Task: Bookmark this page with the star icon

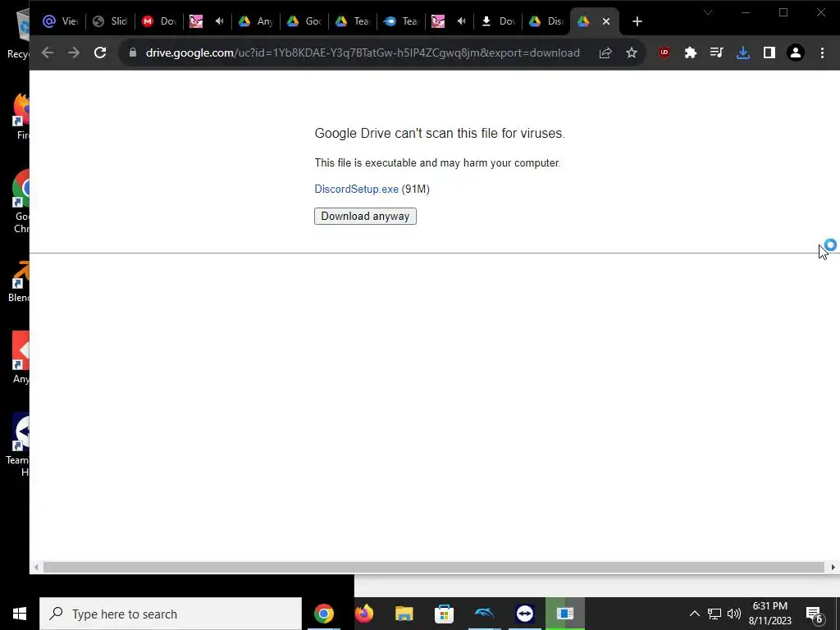Action: (x=632, y=52)
